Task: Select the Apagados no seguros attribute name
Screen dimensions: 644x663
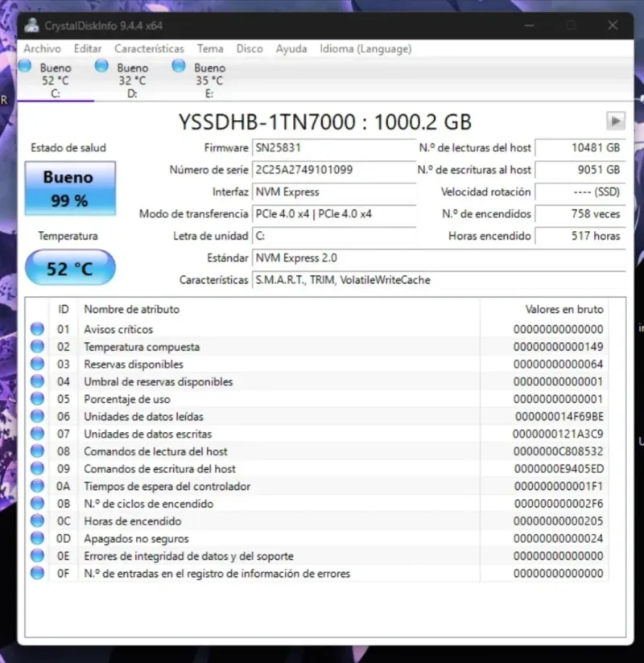Action: pyautogui.click(x=136, y=539)
